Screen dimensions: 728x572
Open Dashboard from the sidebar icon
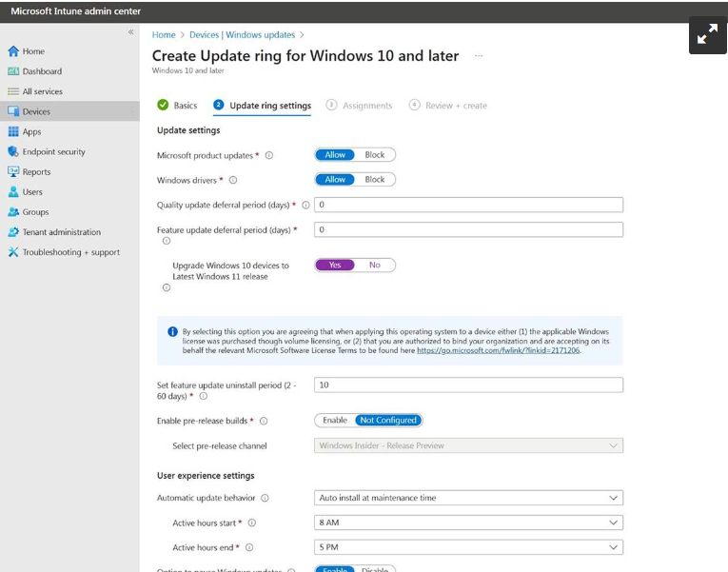[x=13, y=71]
